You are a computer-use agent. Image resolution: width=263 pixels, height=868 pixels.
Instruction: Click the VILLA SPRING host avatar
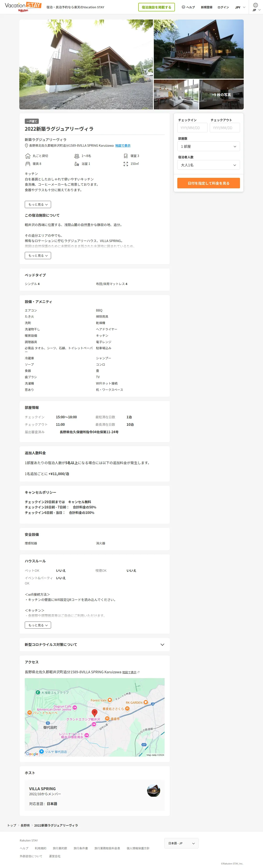(154, 790)
